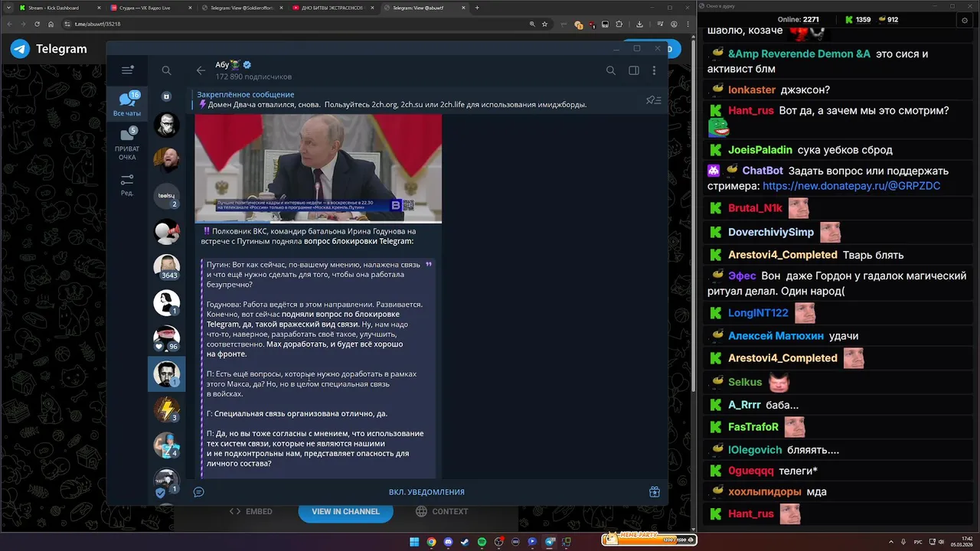
Task: Click the Putin video thumbnail in the post
Action: click(x=318, y=168)
